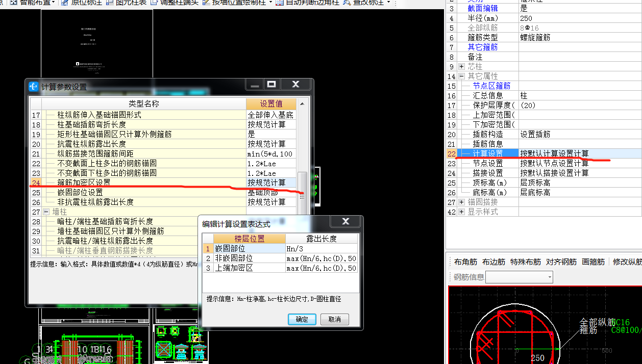Collapse the 其它属性 property group

(461, 76)
